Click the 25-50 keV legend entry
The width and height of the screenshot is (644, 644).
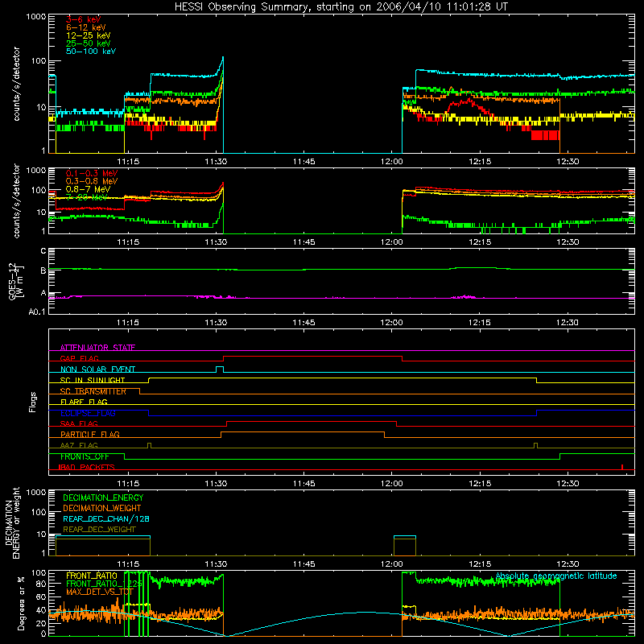(89, 43)
